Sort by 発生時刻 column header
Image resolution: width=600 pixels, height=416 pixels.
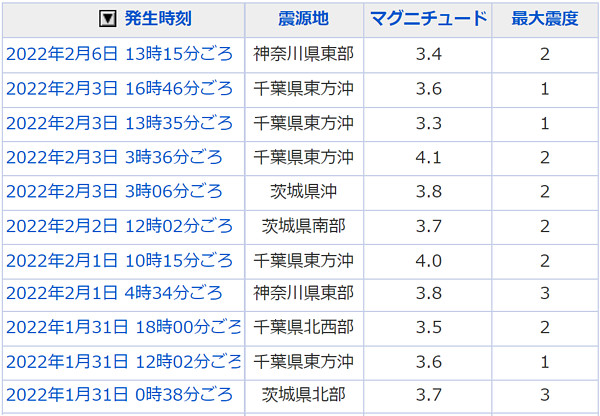click(158, 19)
